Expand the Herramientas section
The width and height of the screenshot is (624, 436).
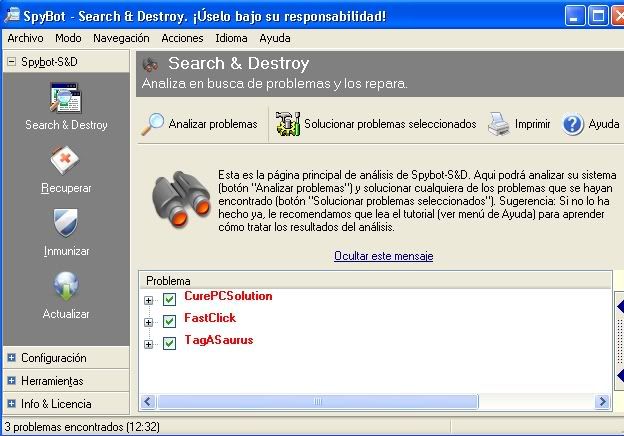click(12, 380)
